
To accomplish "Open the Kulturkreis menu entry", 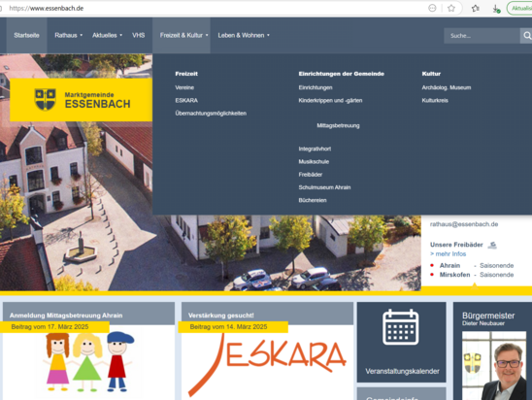I will (x=435, y=100).
